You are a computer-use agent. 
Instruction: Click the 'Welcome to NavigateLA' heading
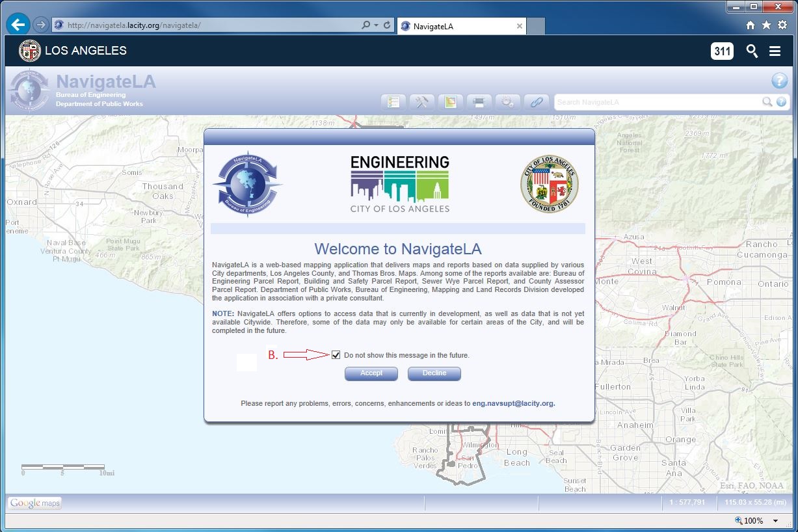(x=398, y=249)
